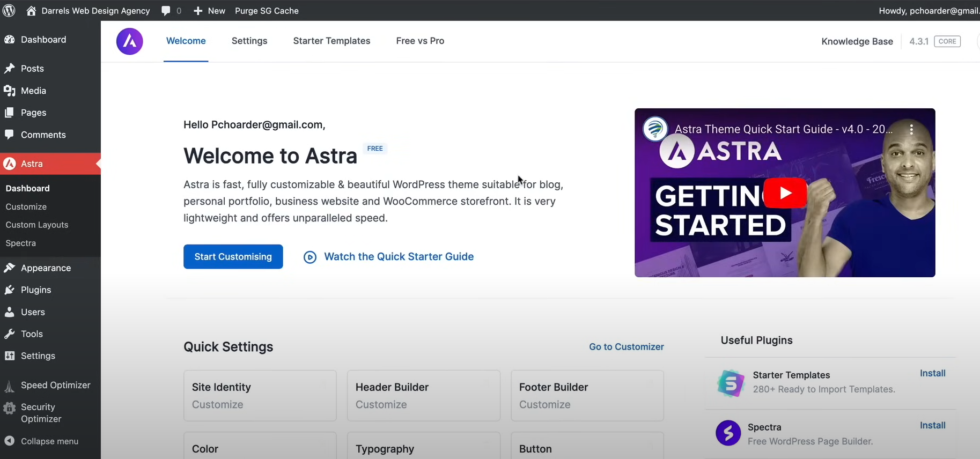This screenshot has height=459, width=980.
Task: Open the Starter Templates tab
Action: (x=331, y=41)
